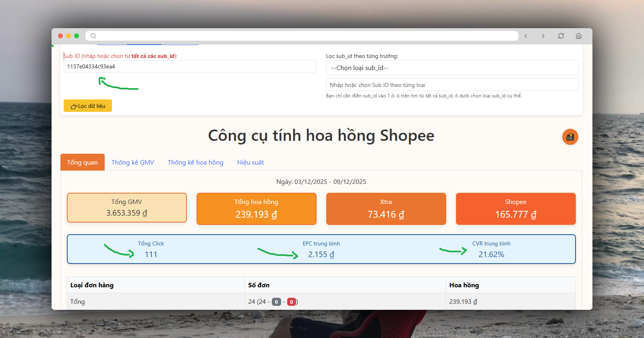Click the browser forward arrow
Image resolution: width=644 pixels, height=338 pixels.
pyautogui.click(x=543, y=36)
